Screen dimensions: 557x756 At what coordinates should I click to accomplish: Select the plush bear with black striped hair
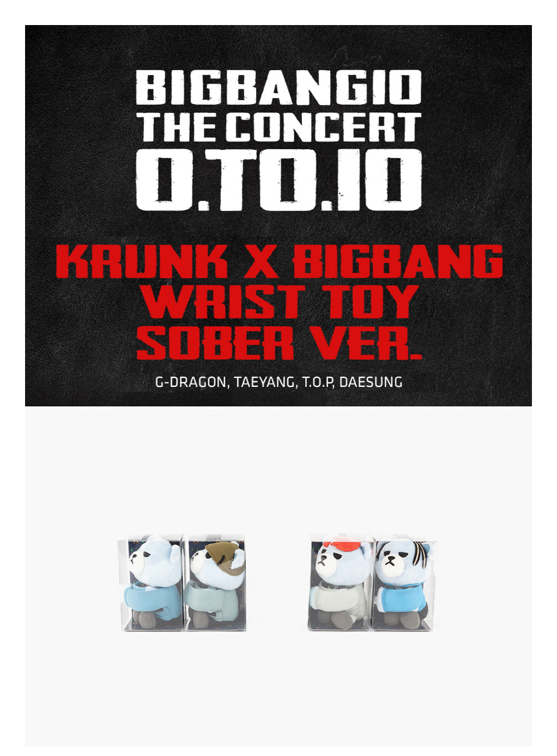[x=405, y=583]
